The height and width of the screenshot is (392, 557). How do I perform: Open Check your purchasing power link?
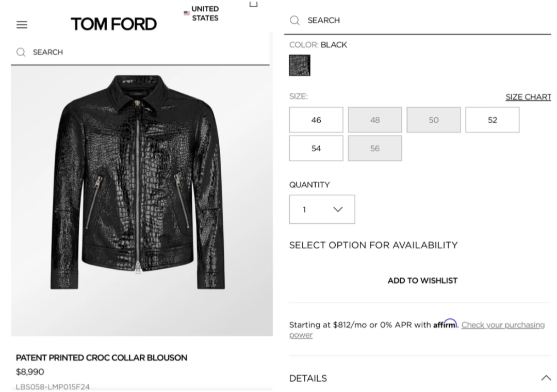tap(417, 330)
